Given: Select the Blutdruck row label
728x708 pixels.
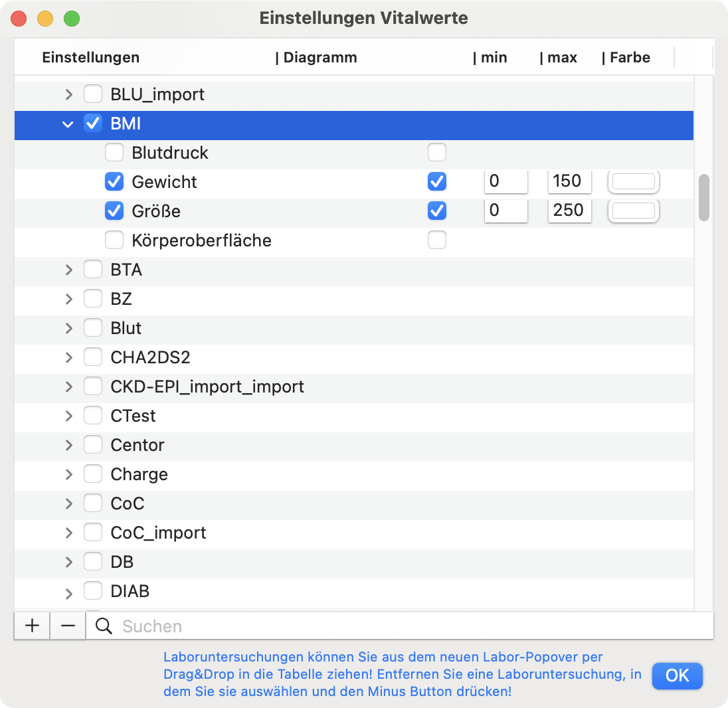Looking at the screenshot, I should tap(170, 153).
